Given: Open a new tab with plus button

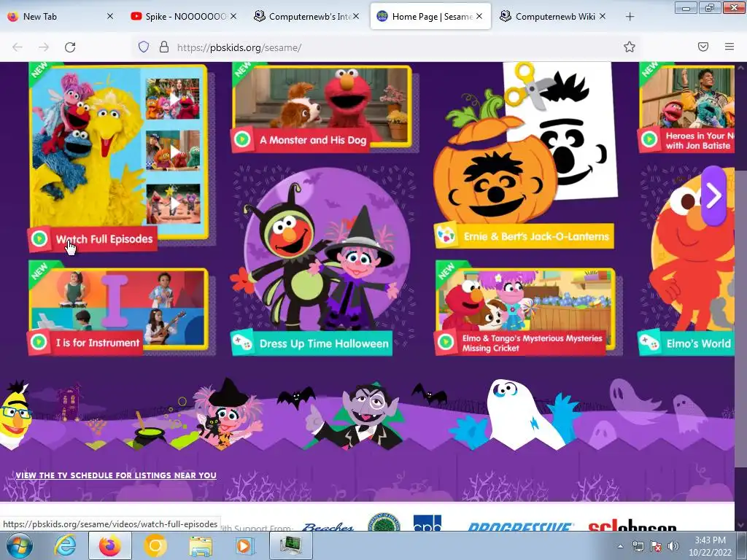Looking at the screenshot, I should pos(630,17).
